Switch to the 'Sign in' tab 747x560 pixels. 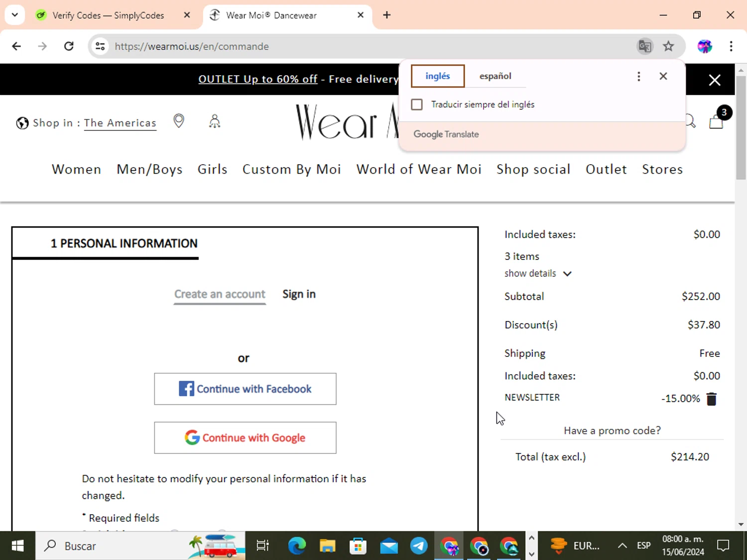click(x=299, y=294)
